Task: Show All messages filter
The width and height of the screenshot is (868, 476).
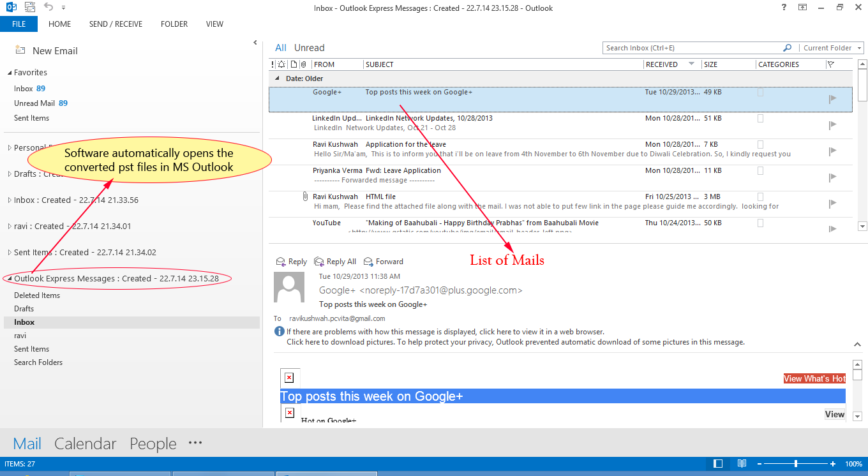Action: 281,48
